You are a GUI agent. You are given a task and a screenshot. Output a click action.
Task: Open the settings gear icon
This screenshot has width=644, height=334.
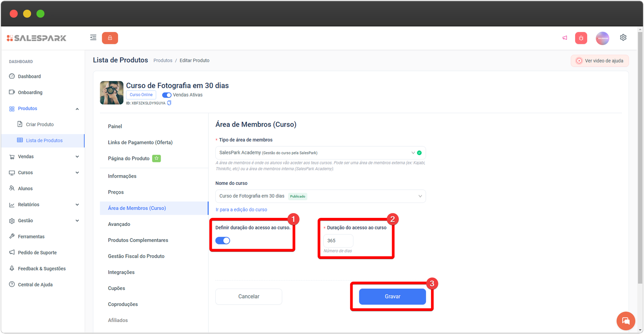(623, 37)
